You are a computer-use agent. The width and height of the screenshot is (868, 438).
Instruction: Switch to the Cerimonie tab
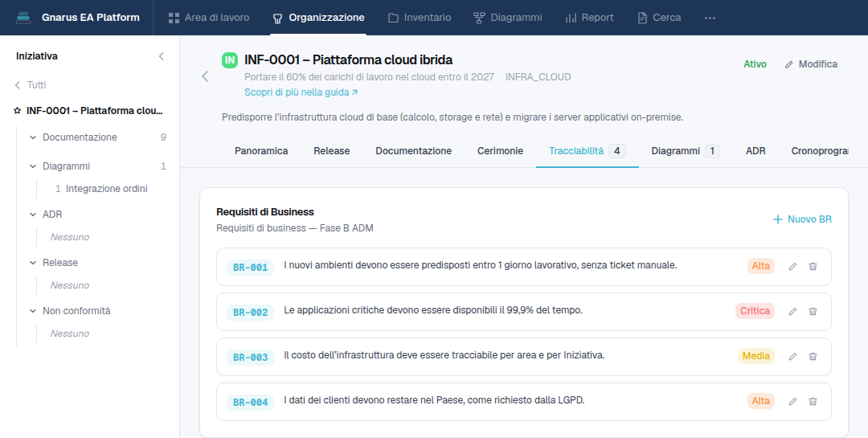click(x=500, y=150)
